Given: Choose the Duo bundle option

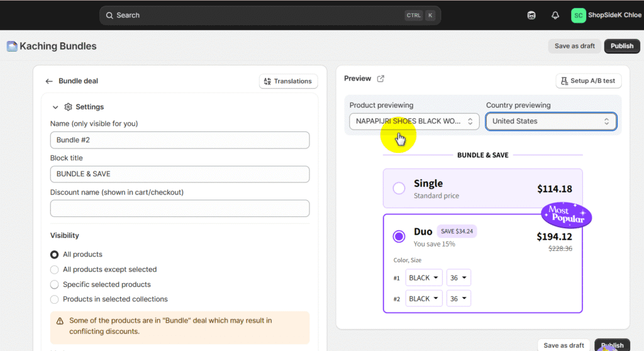Looking at the screenshot, I should point(399,237).
